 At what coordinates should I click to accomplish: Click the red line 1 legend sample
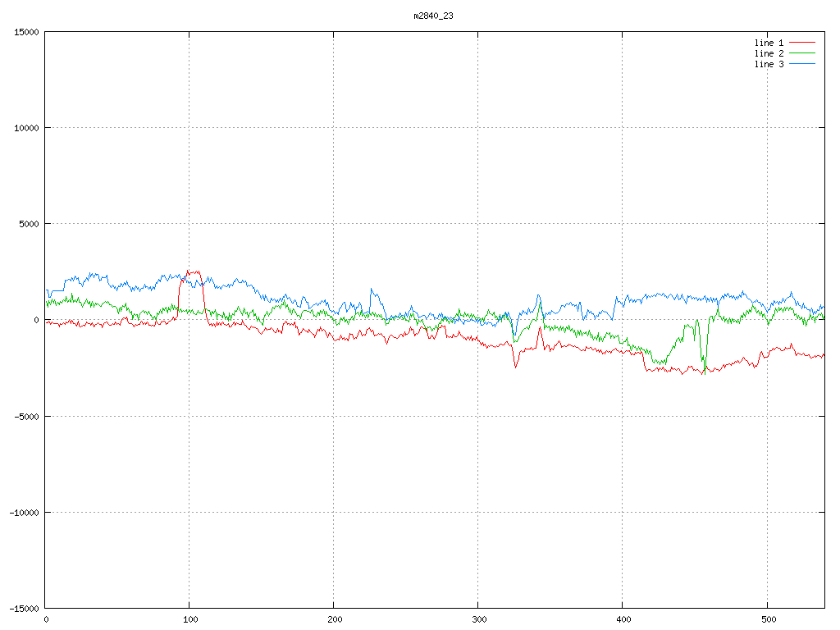[802, 43]
